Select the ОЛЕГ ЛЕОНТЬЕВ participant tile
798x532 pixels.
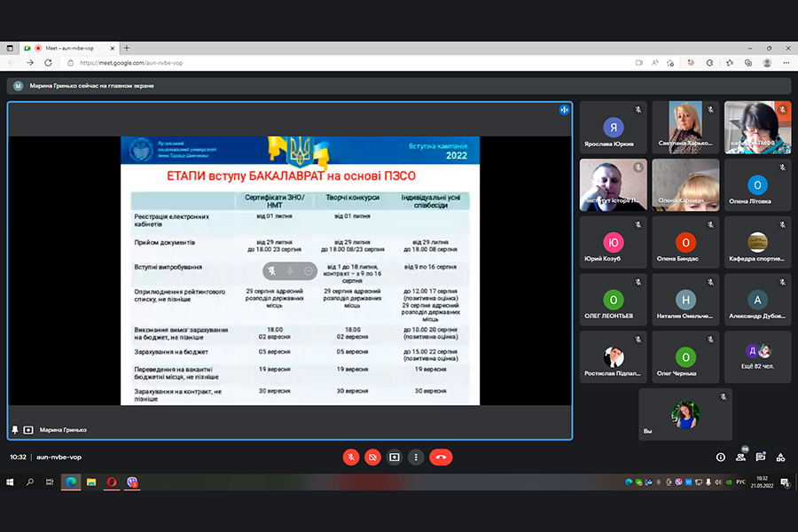point(614,300)
